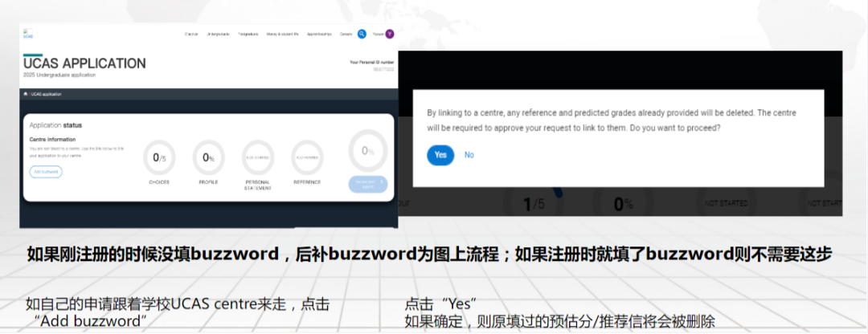
Task: Click the username beside the avatar
Action: (378, 35)
